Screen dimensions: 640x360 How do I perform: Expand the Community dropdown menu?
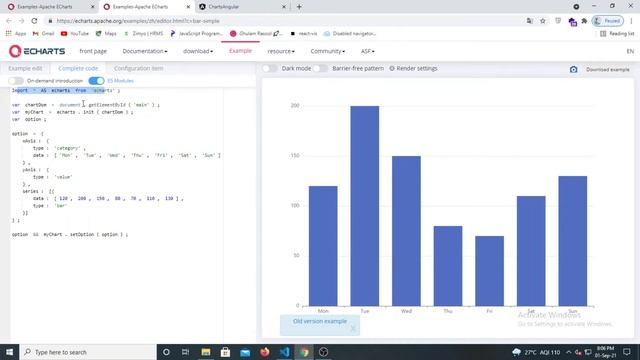click(x=328, y=51)
